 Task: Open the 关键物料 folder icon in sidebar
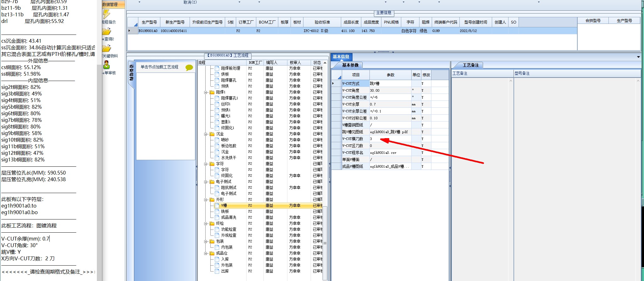(x=107, y=48)
